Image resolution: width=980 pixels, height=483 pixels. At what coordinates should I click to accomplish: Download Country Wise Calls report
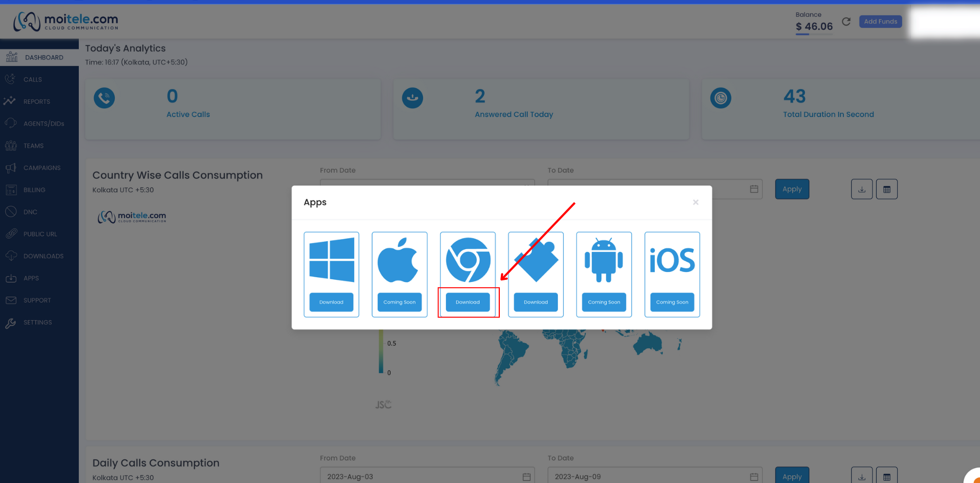(x=862, y=189)
